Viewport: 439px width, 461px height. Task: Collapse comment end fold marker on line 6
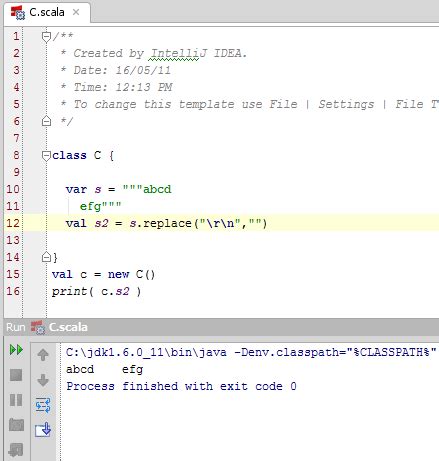(46, 121)
